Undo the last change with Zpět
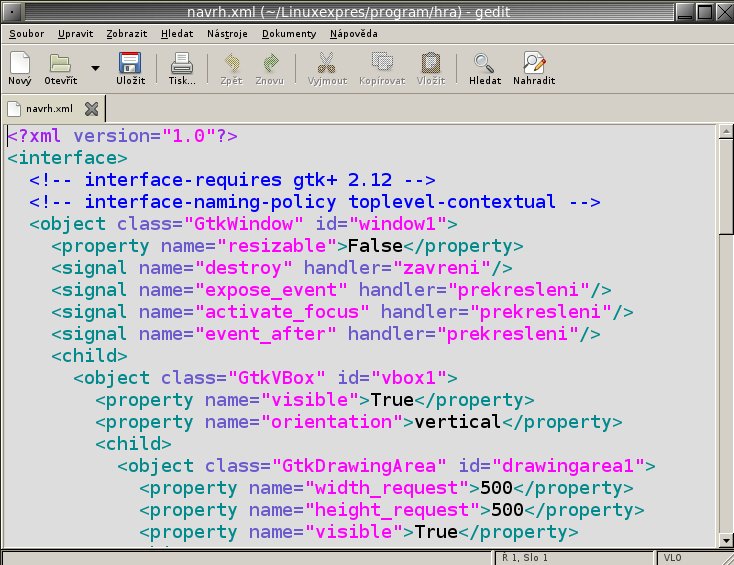This screenshot has width=734, height=565. (x=232, y=69)
